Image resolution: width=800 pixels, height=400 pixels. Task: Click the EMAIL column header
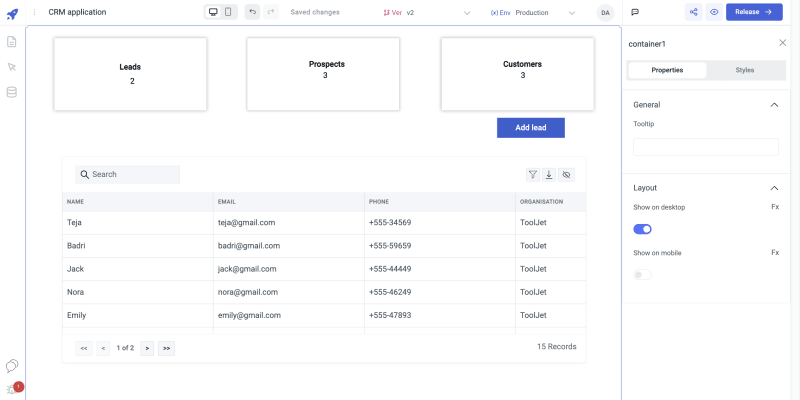click(x=289, y=202)
